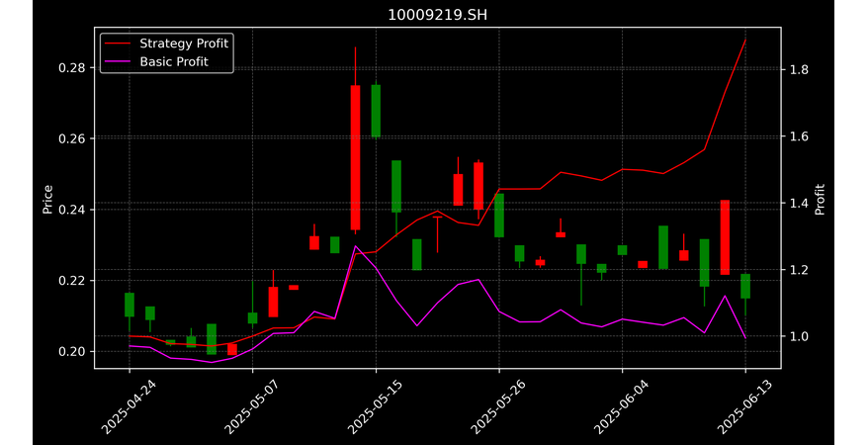Click the 0.28 price tick label
This screenshot has height=445, width=868.
pos(72,68)
